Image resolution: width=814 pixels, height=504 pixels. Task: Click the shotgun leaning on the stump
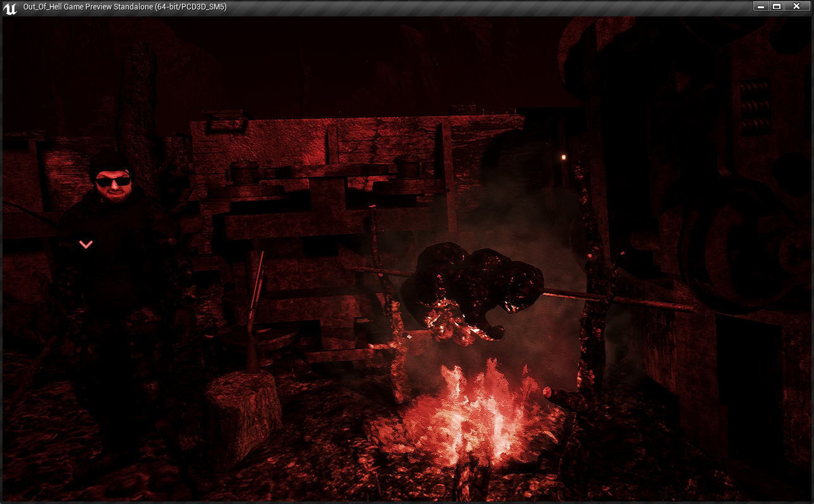pos(255,303)
